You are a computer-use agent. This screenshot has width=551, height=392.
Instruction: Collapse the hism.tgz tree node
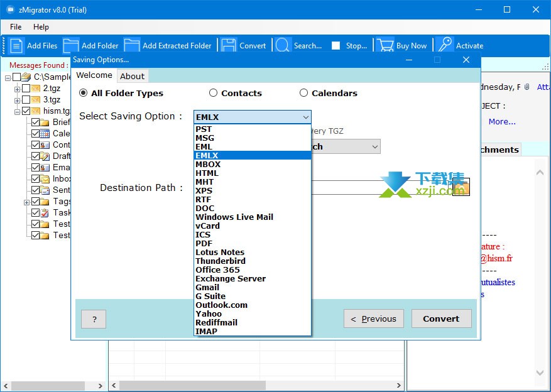pyautogui.click(x=17, y=112)
